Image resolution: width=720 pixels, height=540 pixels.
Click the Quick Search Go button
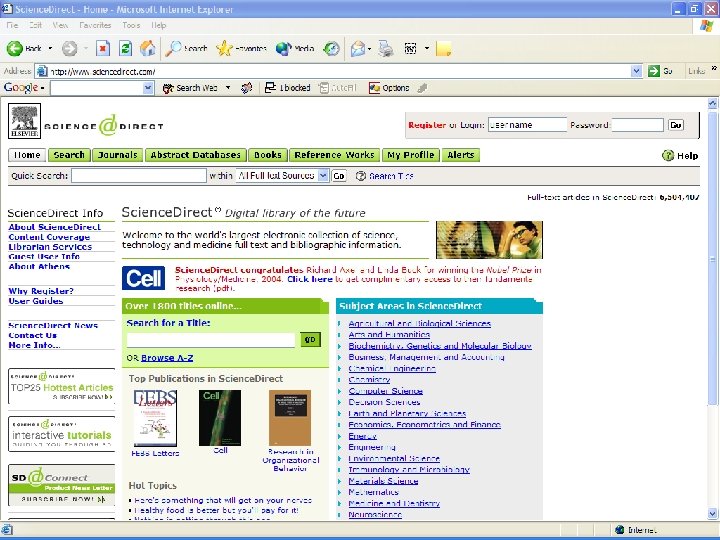339,176
